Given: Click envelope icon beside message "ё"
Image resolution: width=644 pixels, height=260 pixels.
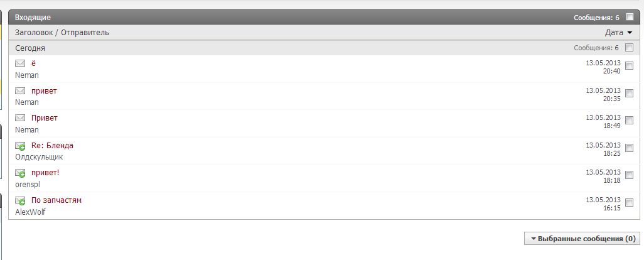Looking at the screenshot, I should tap(20, 63).
